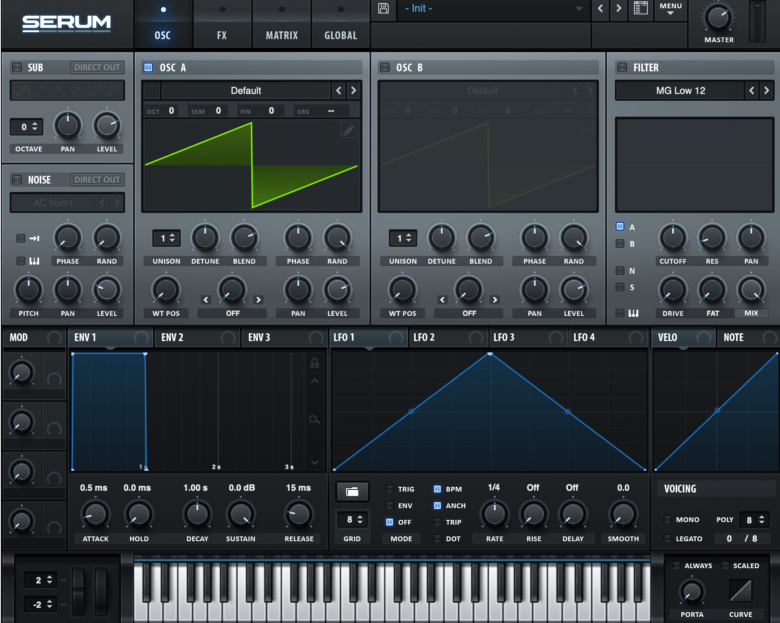The height and width of the screenshot is (623, 780).
Task: Click the sub oscillator waveform display
Action: pyautogui.click(x=67, y=91)
